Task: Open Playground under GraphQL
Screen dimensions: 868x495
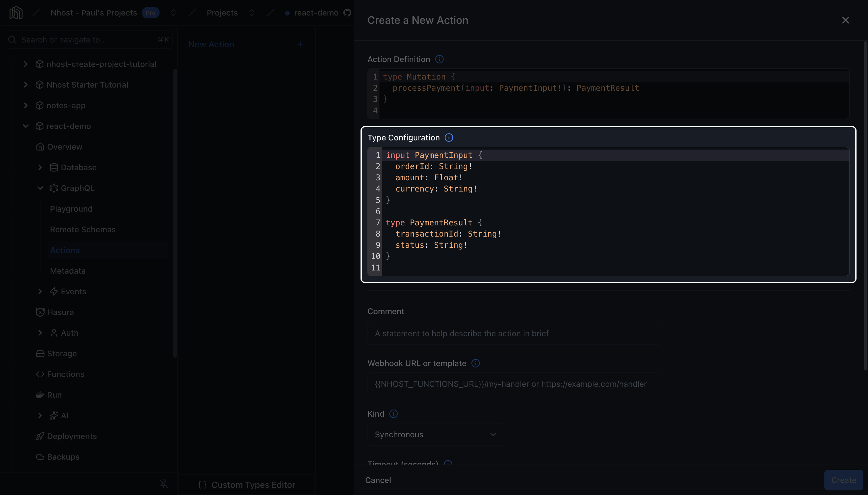Action: (x=71, y=209)
